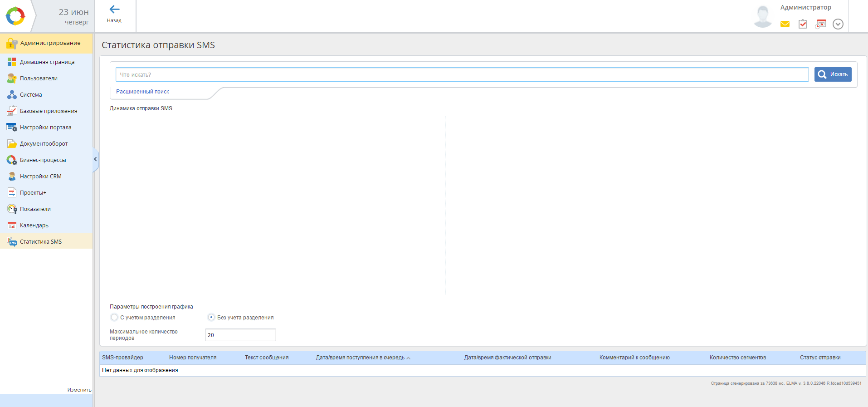This screenshot has height=407, width=868.
Task: Click the ELMA logo icon
Action: [x=15, y=16]
